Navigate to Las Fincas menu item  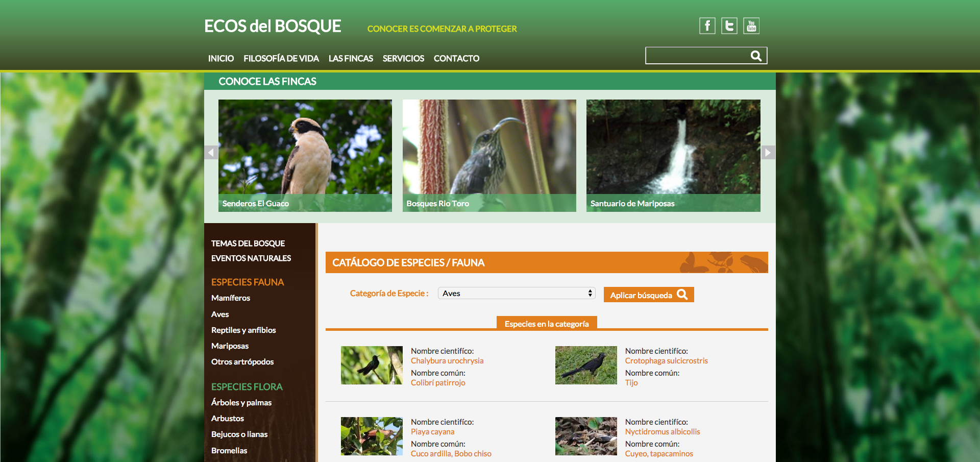351,59
